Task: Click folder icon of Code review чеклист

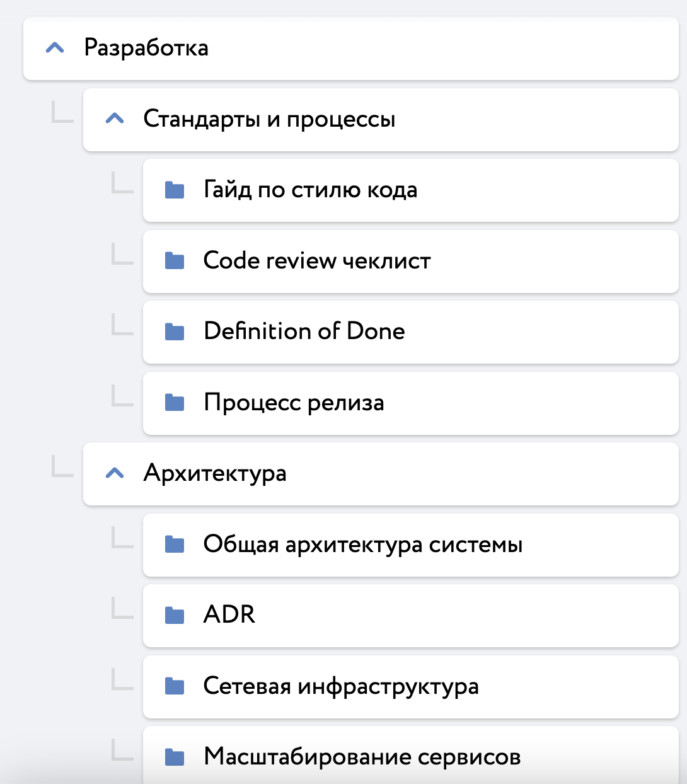Action: [175, 260]
